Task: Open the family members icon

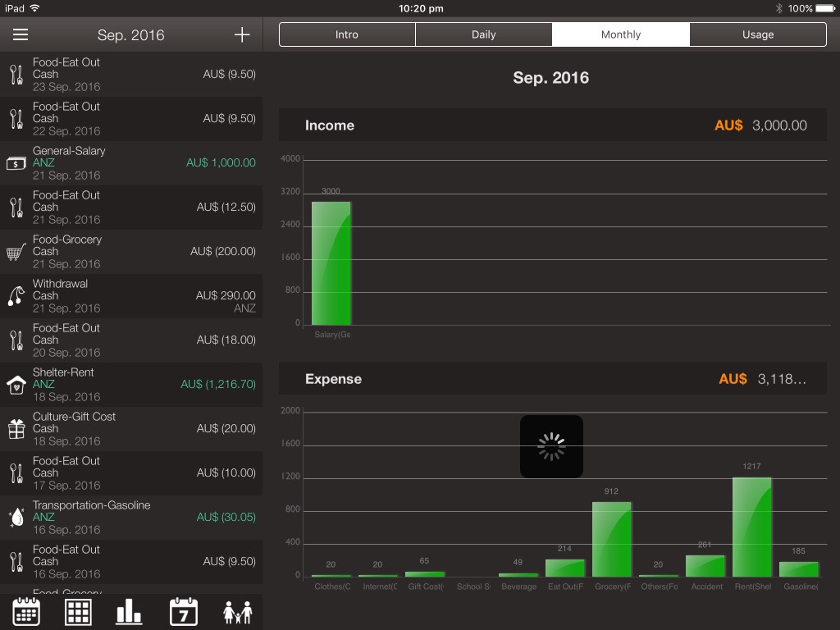Action: 238,612
